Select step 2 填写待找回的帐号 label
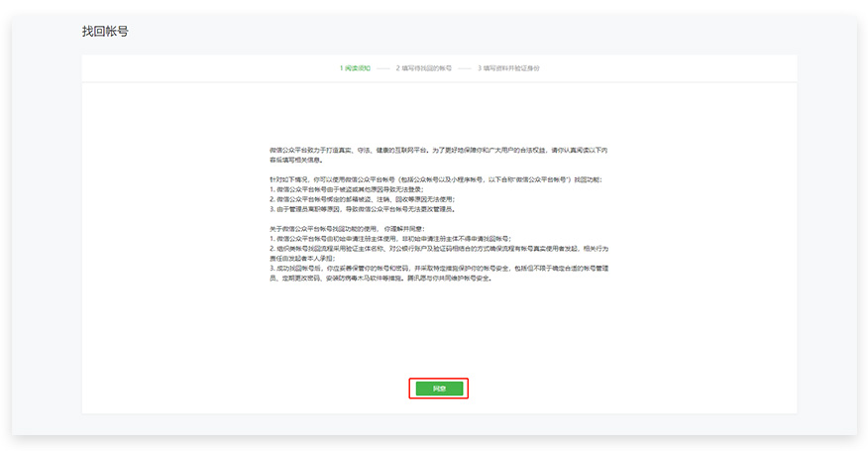The width and height of the screenshot is (868, 451). [426, 68]
